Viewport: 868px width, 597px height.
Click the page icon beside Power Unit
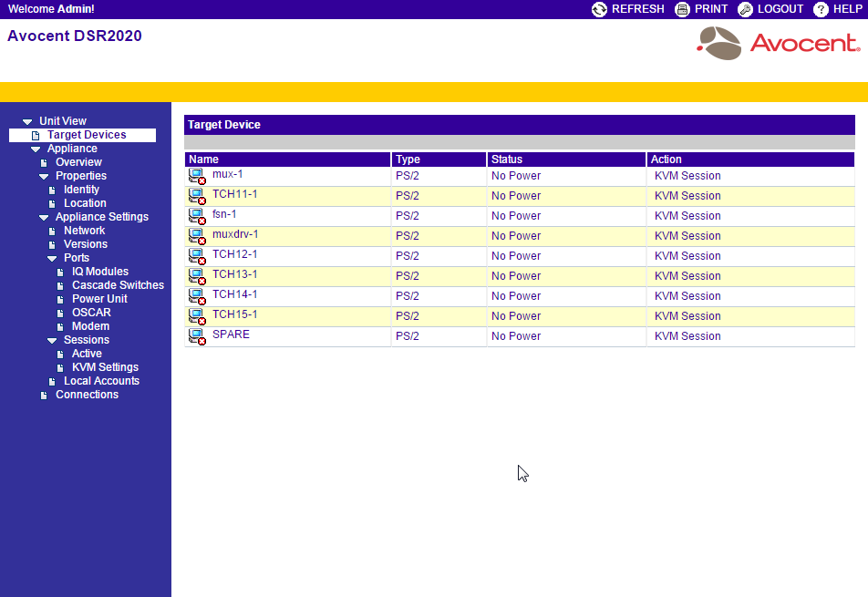tap(60, 299)
